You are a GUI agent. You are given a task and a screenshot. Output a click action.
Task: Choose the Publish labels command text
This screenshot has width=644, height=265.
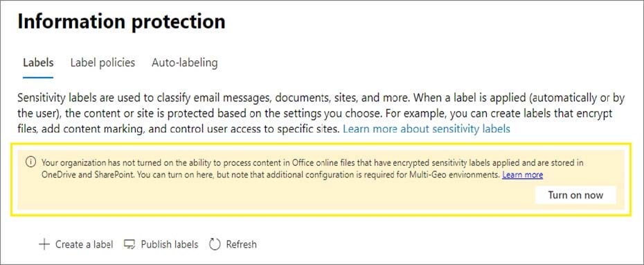click(169, 244)
